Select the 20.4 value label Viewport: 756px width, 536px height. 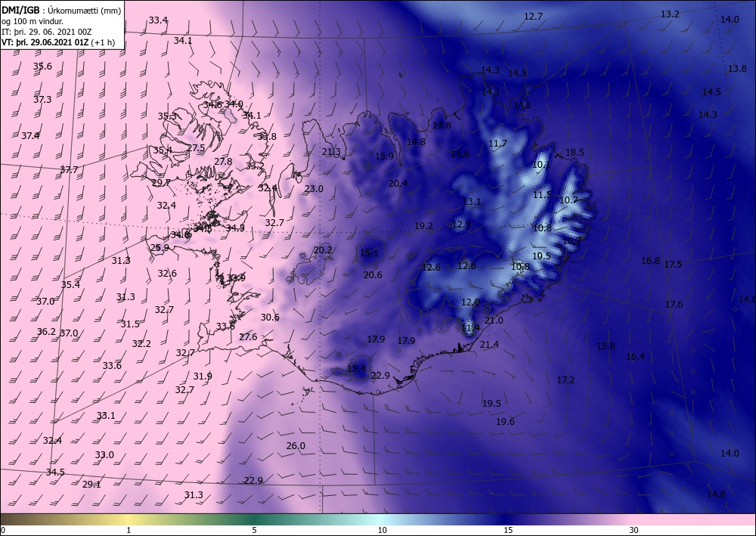[x=398, y=184]
